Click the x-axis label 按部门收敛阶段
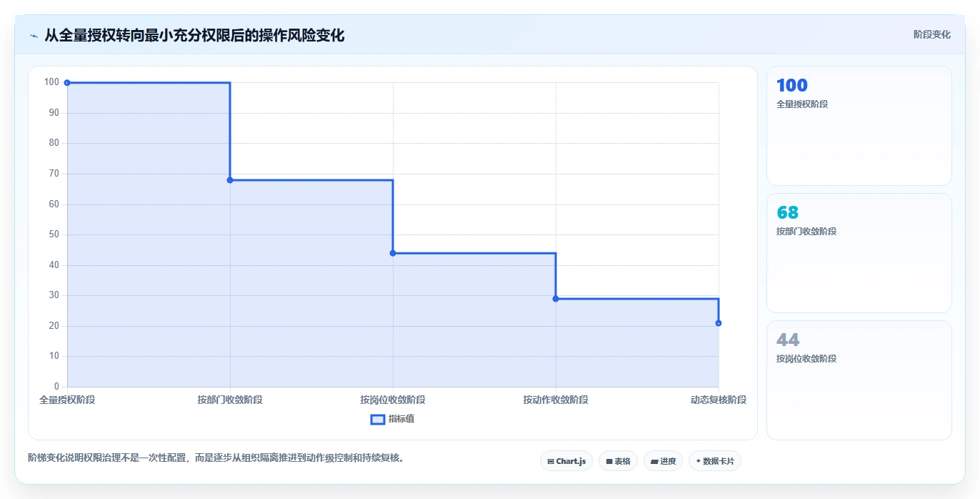Viewport: 980px width, 499px height. [x=230, y=400]
